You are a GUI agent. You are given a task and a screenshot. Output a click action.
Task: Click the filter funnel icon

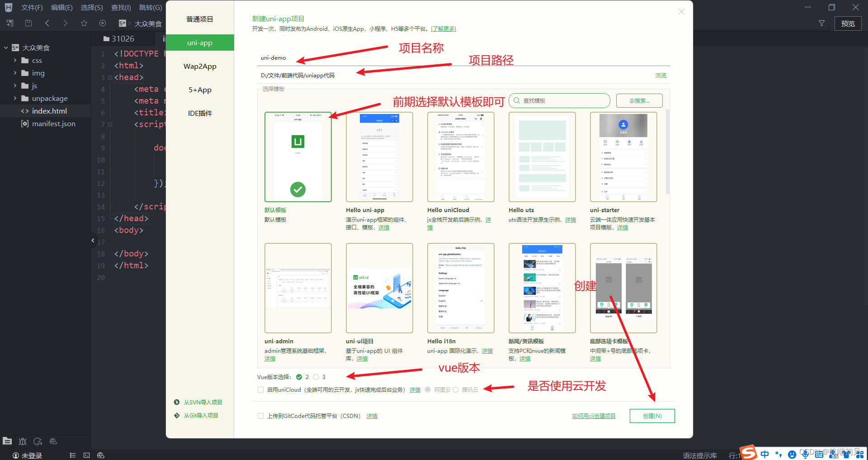point(821,23)
